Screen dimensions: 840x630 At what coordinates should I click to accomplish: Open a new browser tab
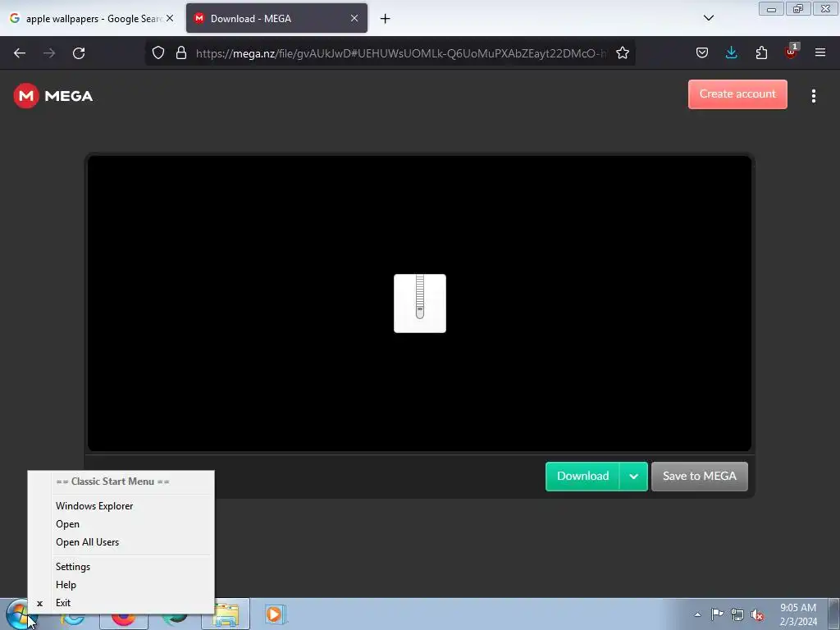(386, 19)
